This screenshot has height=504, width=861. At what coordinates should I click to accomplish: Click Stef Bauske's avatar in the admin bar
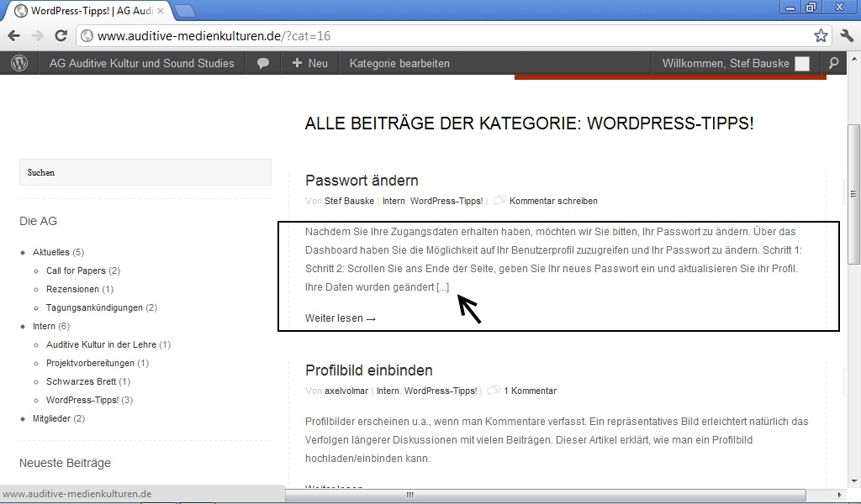coord(802,64)
